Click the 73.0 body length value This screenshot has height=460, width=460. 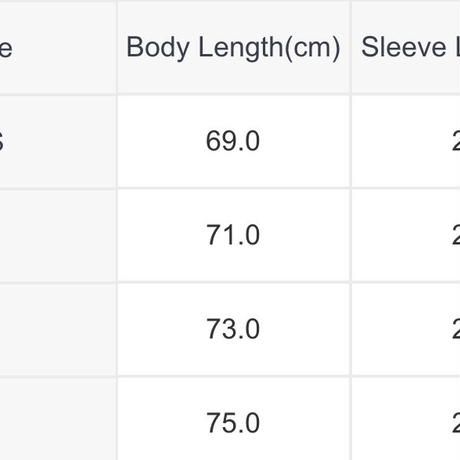(233, 329)
